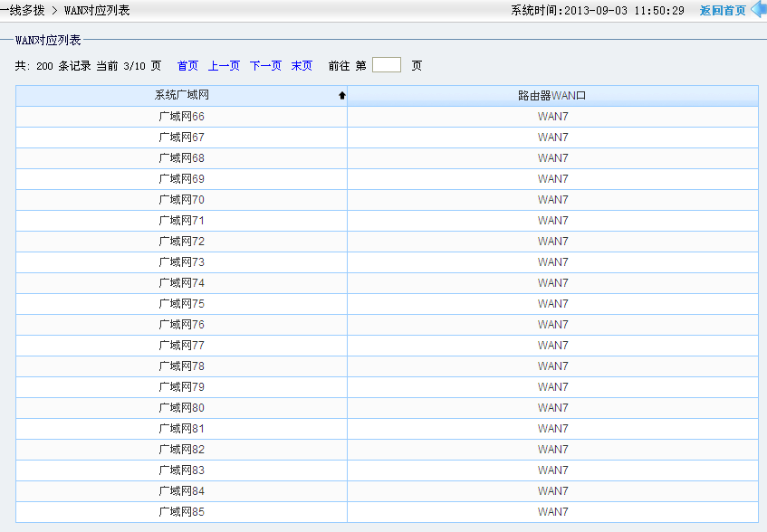Click the 路由器WAN口 column header
The width and height of the screenshot is (767, 532).
tap(552, 96)
